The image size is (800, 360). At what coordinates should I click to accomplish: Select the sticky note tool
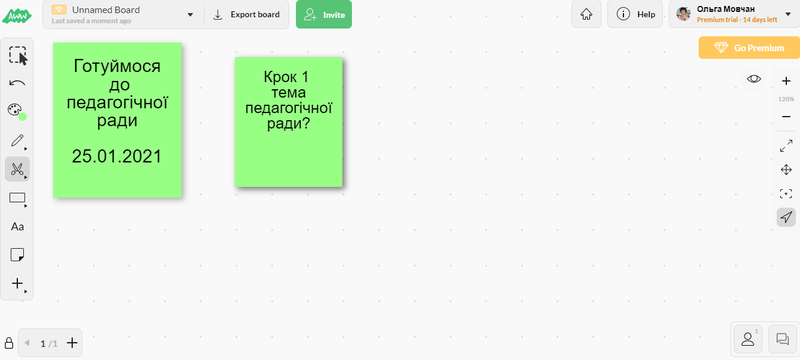click(17, 255)
